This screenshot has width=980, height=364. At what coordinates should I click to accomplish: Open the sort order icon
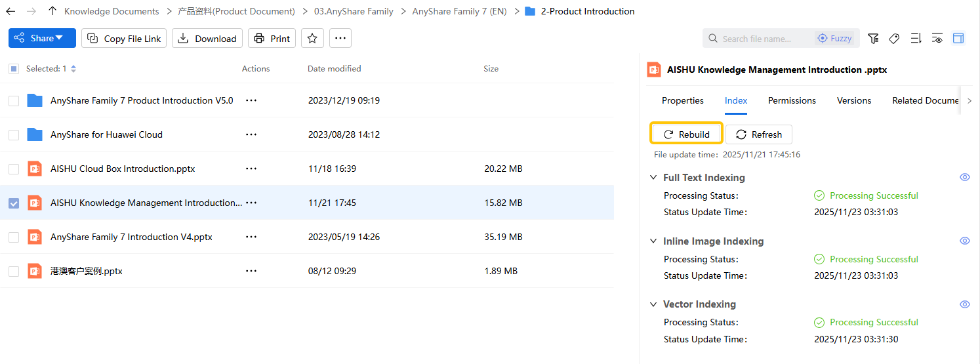tap(916, 39)
